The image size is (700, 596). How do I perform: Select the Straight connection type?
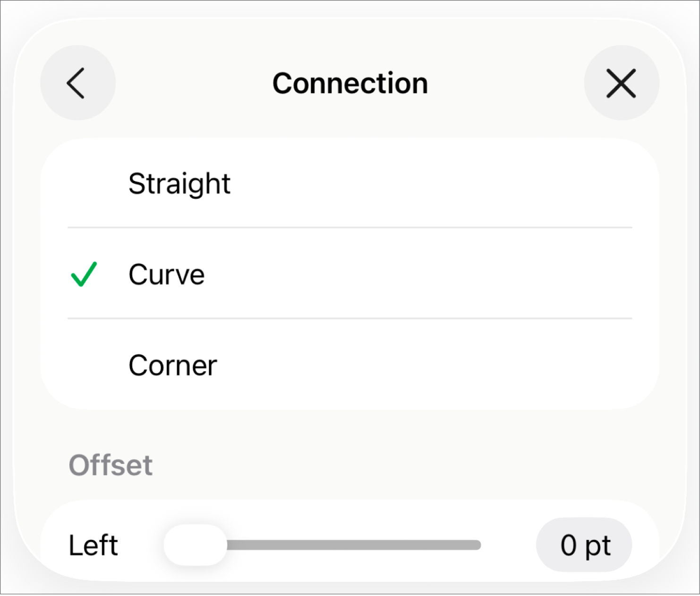point(179,184)
